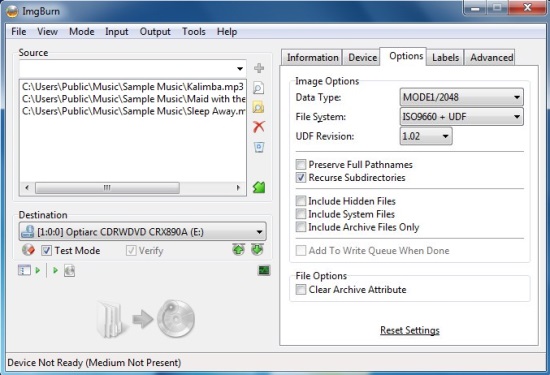Viewport: 550px width, 375px height.
Task: Open the Input menu
Action: (x=117, y=32)
